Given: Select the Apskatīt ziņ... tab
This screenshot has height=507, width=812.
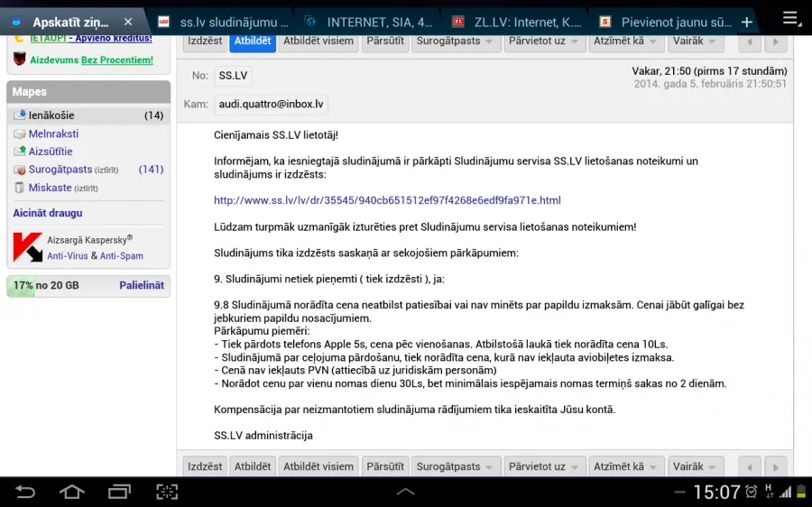Looking at the screenshot, I should pyautogui.click(x=70, y=23).
